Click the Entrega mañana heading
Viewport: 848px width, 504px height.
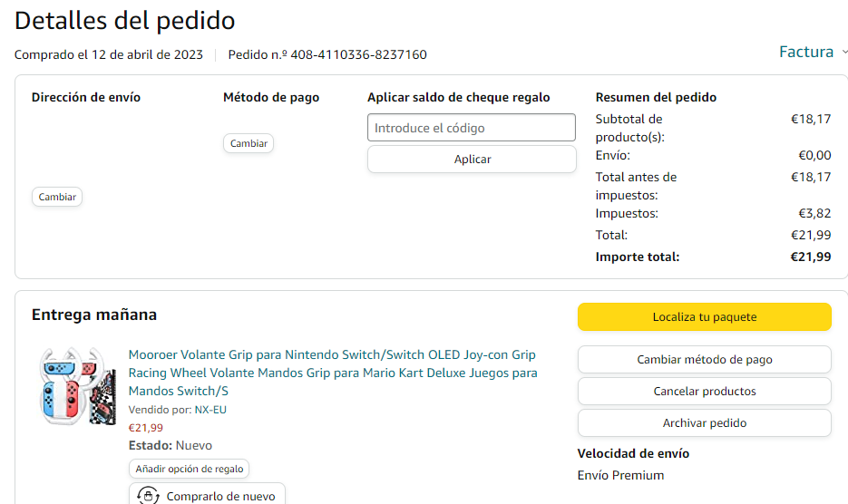[94, 315]
